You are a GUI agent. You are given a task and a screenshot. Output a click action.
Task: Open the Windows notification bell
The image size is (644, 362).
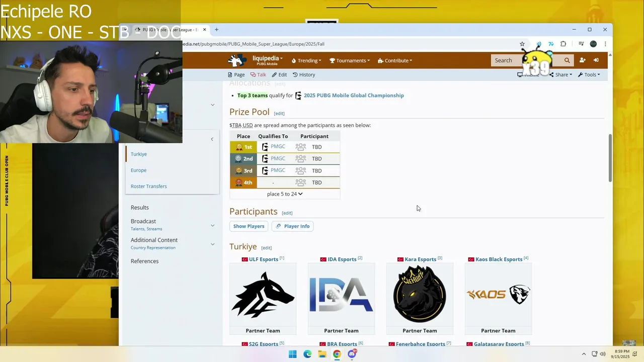click(x=635, y=354)
